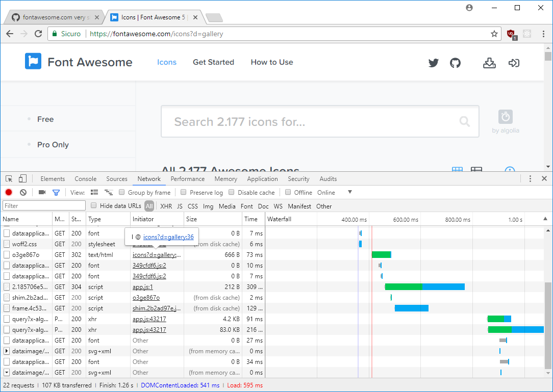Screen dimensions: 553x392
Task: Open Font Awesome Twitter icon
Action: [x=434, y=63]
